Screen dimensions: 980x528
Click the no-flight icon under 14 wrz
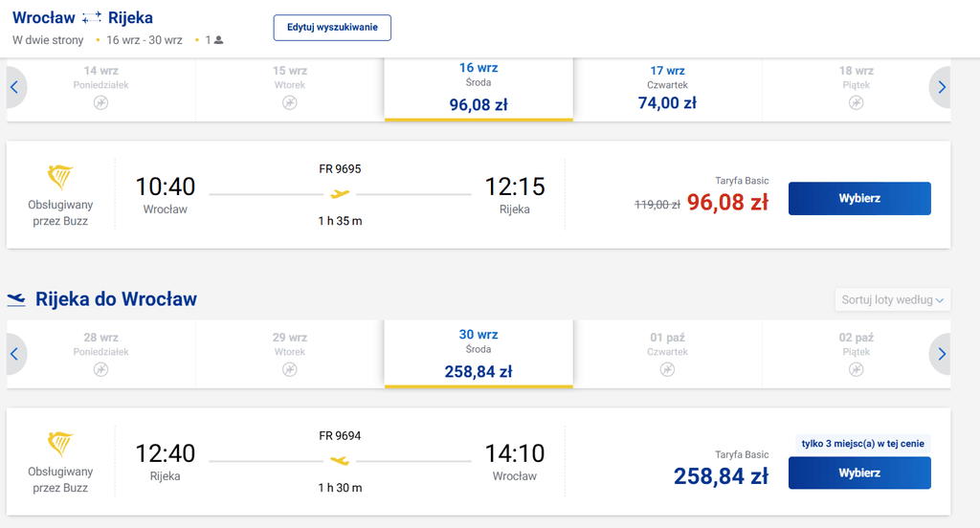tap(100, 102)
